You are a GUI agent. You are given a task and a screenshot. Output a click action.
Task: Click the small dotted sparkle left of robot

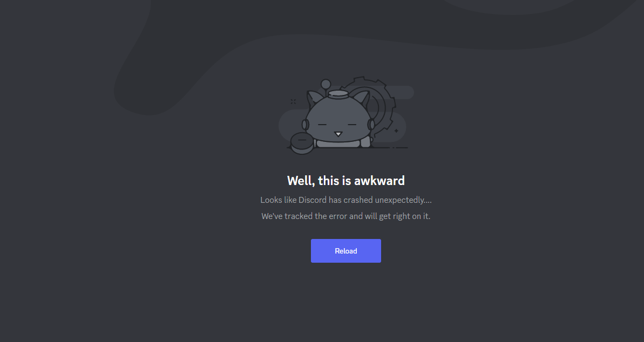293,101
